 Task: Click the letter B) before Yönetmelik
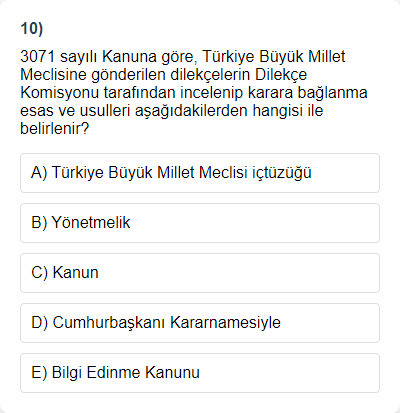coord(39,223)
